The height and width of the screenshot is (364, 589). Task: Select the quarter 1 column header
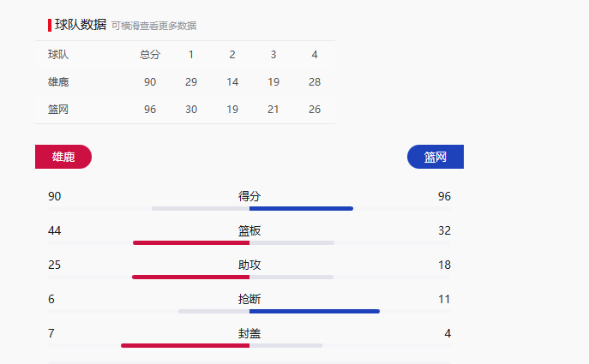point(191,55)
